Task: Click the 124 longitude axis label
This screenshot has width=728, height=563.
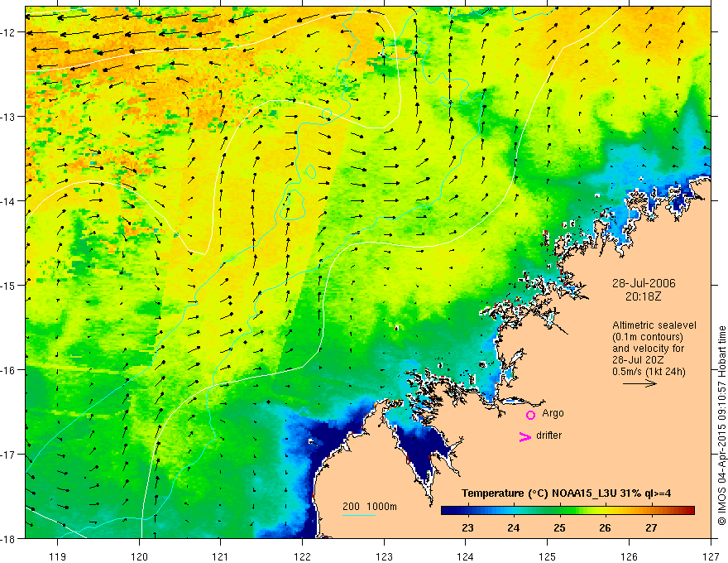Action: [x=466, y=556]
